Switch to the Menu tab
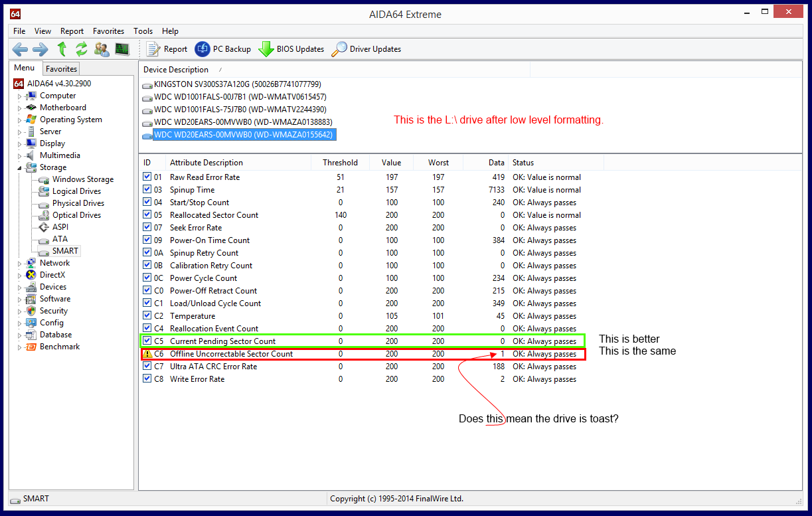812x516 pixels. point(25,68)
